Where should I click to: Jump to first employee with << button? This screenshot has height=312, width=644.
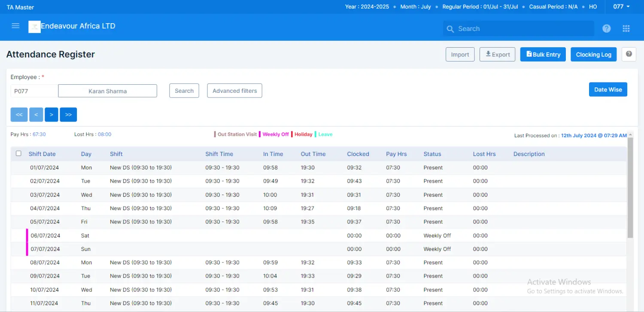(19, 115)
